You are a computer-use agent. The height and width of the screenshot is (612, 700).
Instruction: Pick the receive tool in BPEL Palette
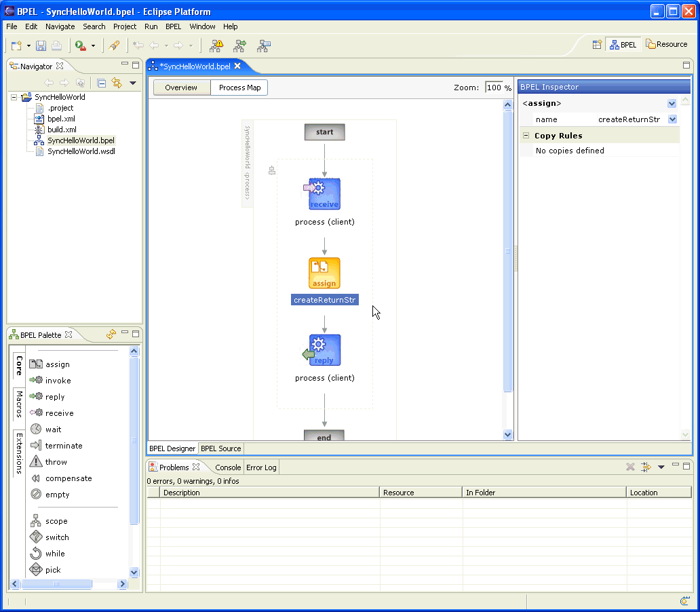pyautogui.click(x=52, y=413)
